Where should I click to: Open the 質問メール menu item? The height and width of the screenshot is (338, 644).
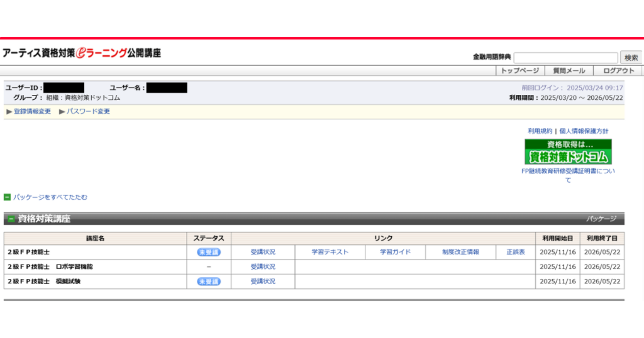tap(569, 71)
